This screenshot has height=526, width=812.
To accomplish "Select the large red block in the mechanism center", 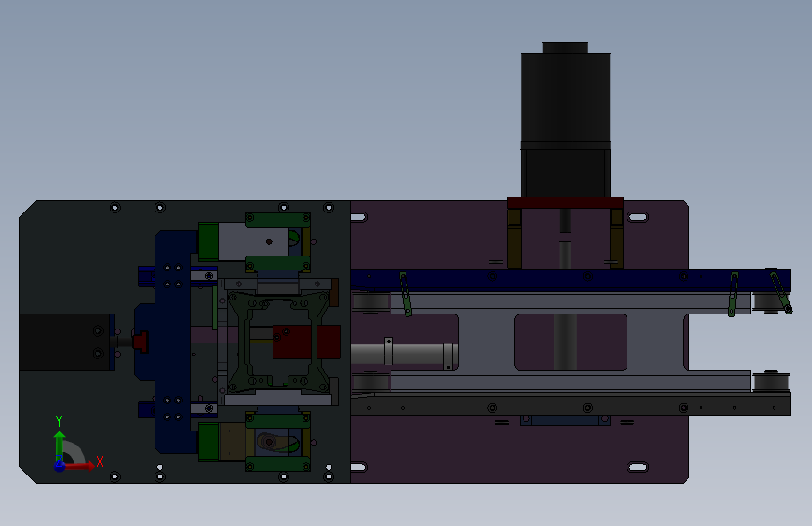I will point(306,342).
